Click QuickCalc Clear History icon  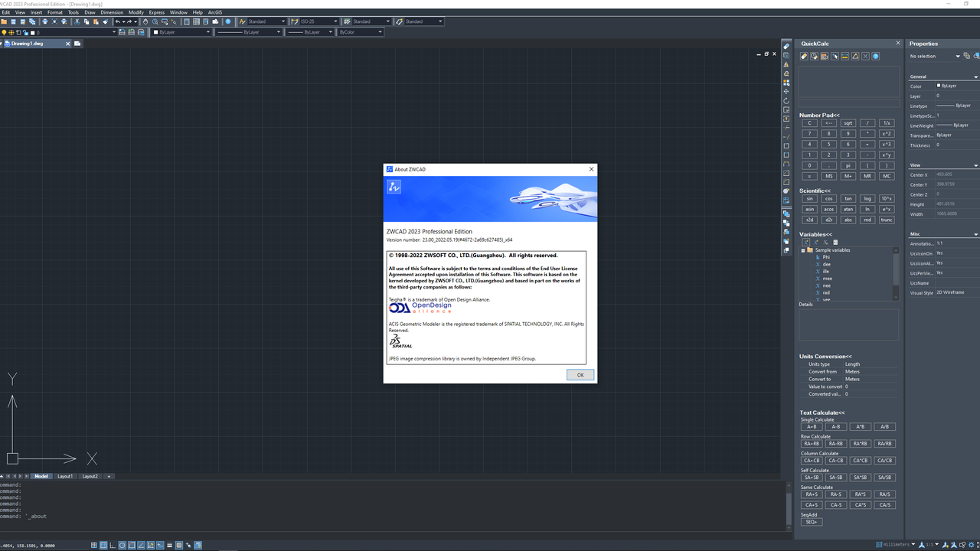(814, 56)
